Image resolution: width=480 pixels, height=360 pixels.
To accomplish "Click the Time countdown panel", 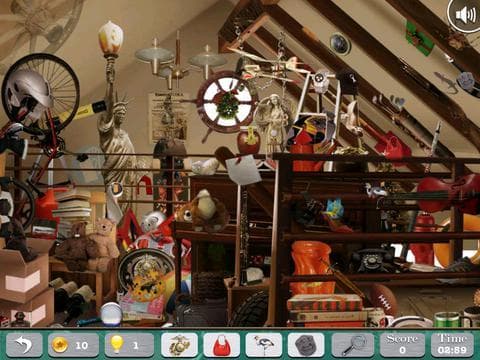I will pyautogui.click(x=452, y=345).
